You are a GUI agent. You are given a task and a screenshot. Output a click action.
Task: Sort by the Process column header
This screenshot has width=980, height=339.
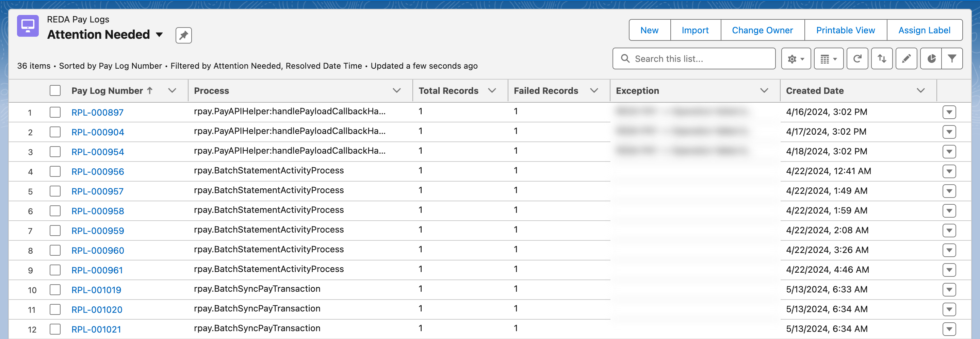(211, 91)
